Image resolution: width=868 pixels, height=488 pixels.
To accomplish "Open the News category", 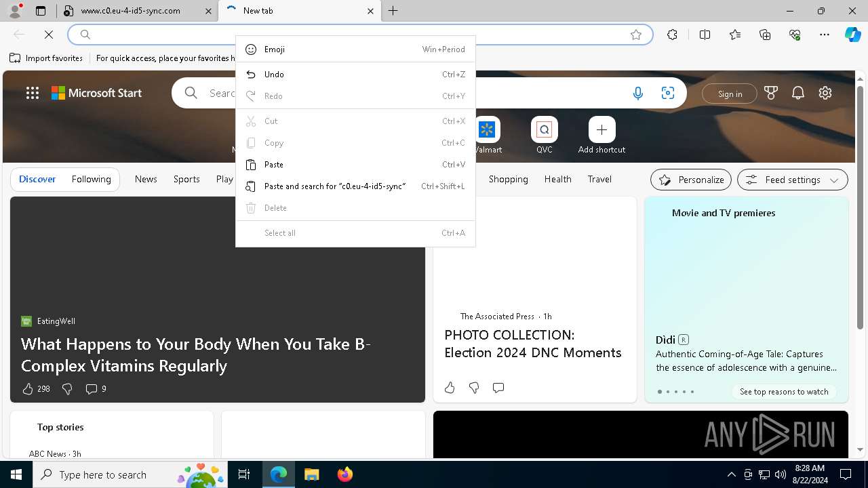I will point(146,180).
